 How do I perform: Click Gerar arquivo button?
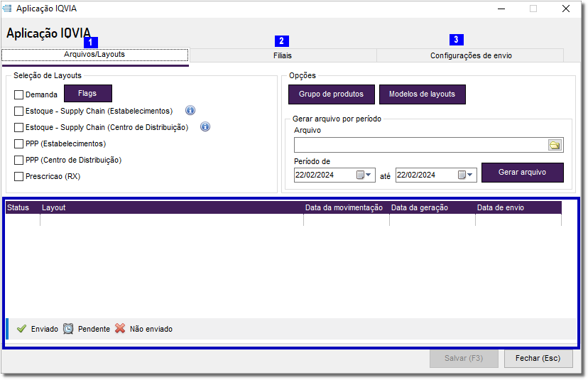point(523,173)
